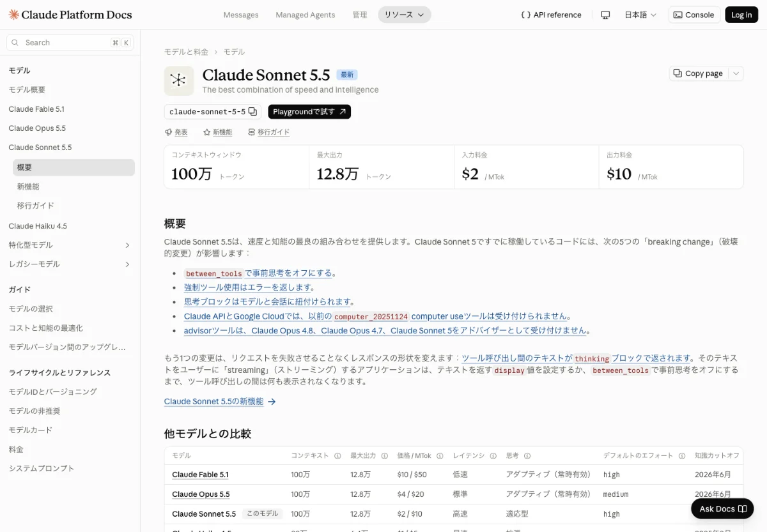The height and width of the screenshot is (532, 767).
Task: Click the Console button
Action: click(x=694, y=15)
